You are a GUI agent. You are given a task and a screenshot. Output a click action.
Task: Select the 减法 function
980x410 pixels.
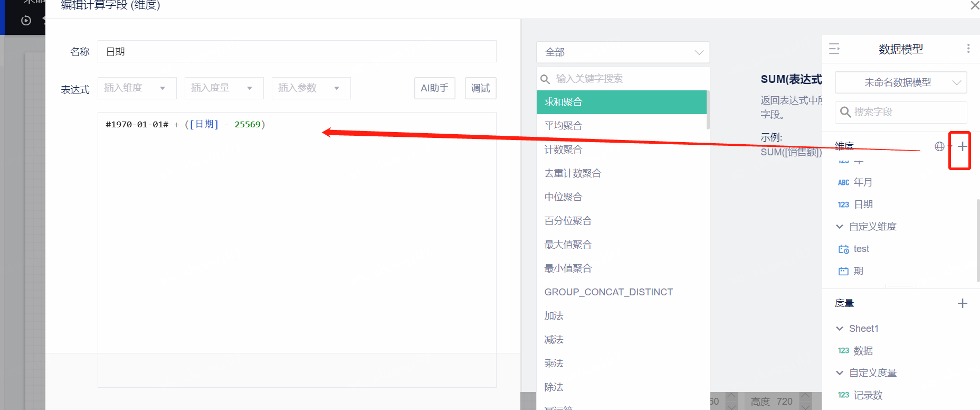[621, 340]
